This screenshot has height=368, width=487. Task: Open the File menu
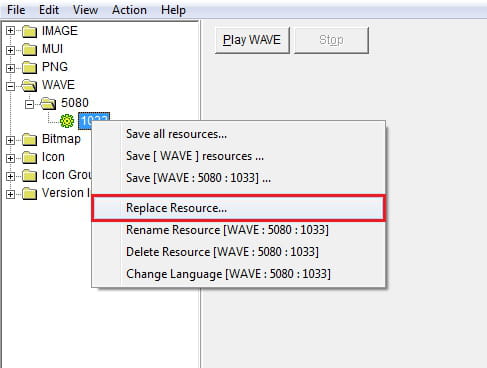[16, 10]
